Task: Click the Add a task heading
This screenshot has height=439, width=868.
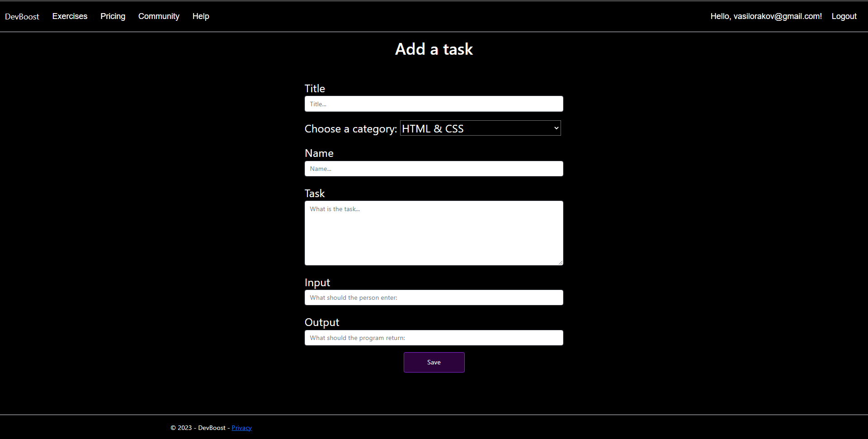Action: pos(434,49)
